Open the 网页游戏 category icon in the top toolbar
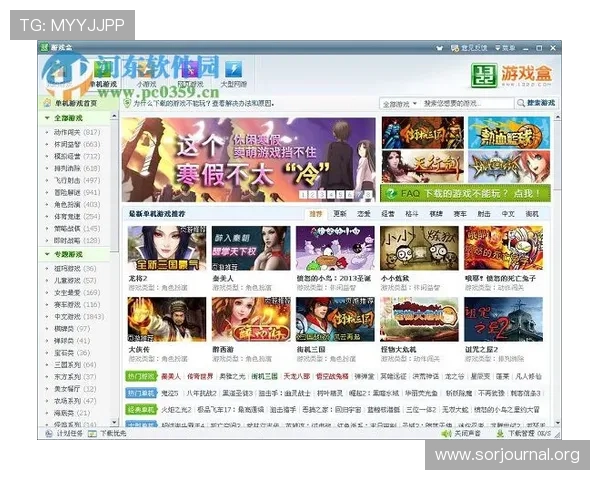Image resolution: width=600 pixels, height=480 pixels. [x=190, y=70]
